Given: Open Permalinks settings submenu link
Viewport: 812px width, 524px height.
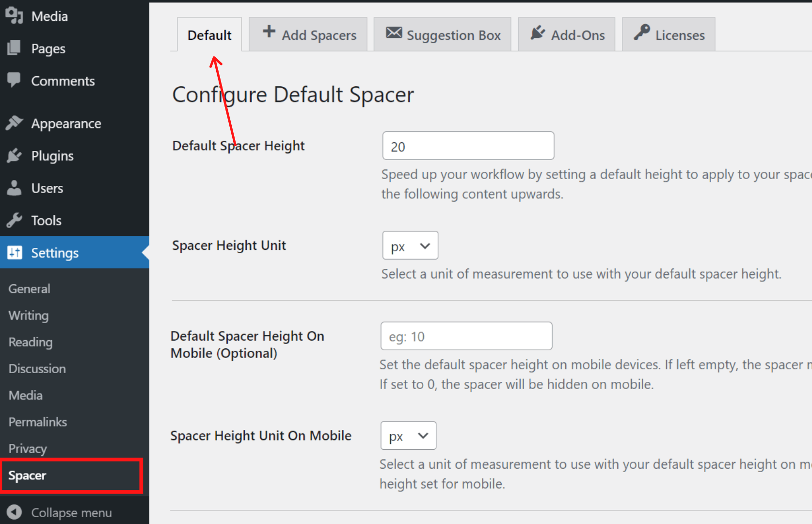Looking at the screenshot, I should coord(38,422).
